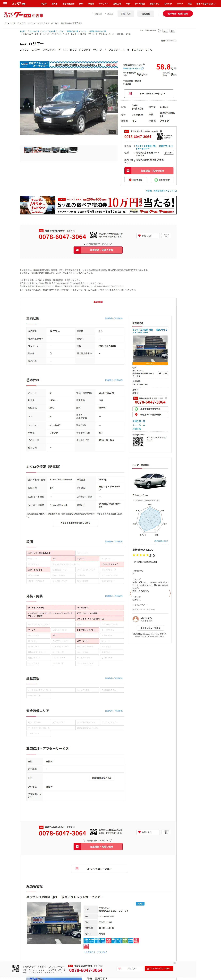Click sticky footer お気に入り heart button
Screen dimensions: 221x980
pos(130,969)
